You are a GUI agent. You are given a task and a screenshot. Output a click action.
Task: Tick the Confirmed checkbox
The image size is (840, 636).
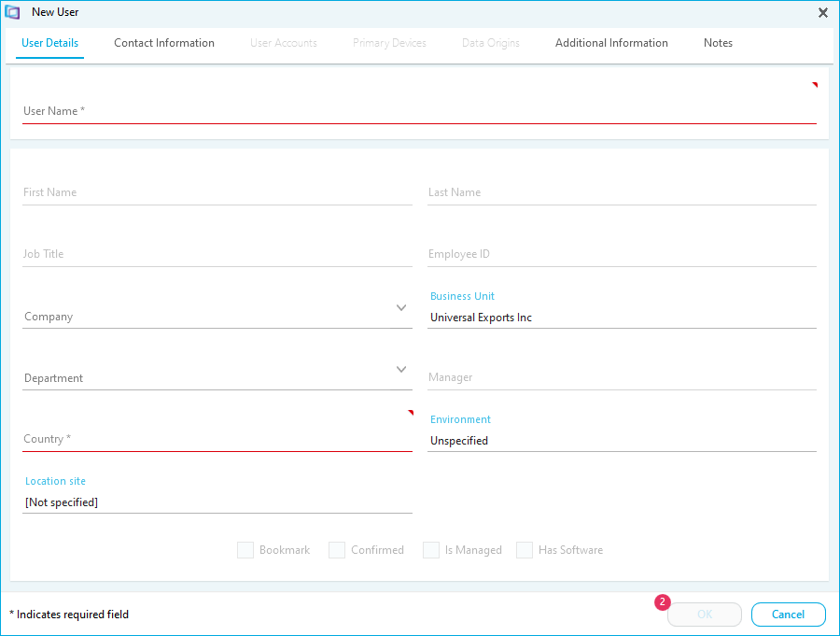click(337, 550)
